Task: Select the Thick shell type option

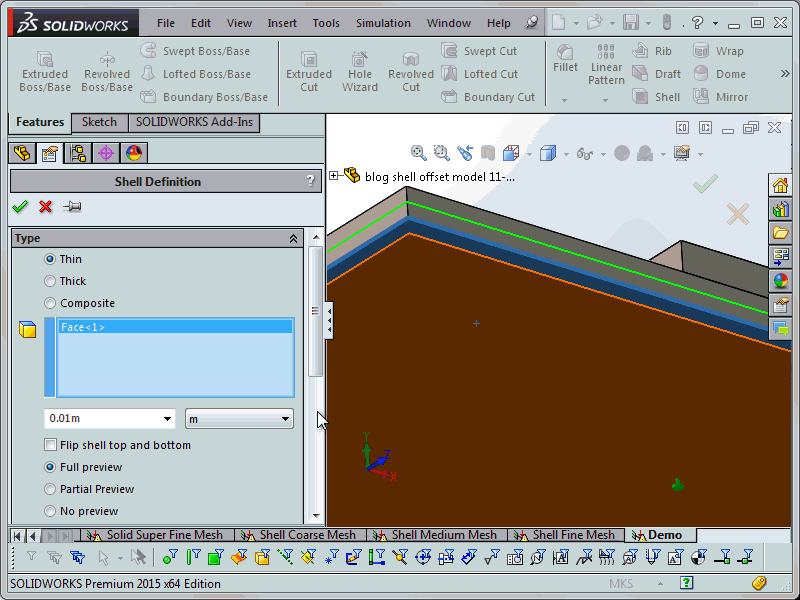Action: click(x=51, y=281)
